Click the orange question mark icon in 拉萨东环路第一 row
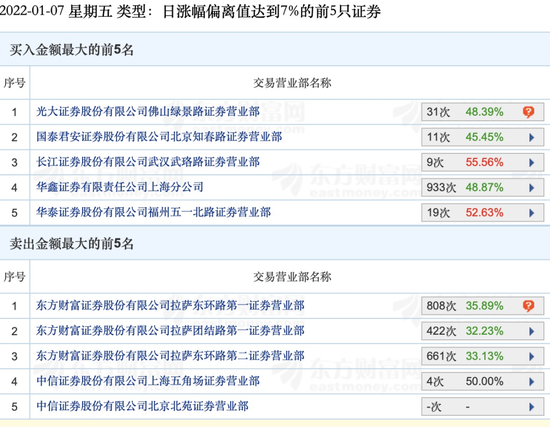The image size is (550, 427). click(x=528, y=306)
